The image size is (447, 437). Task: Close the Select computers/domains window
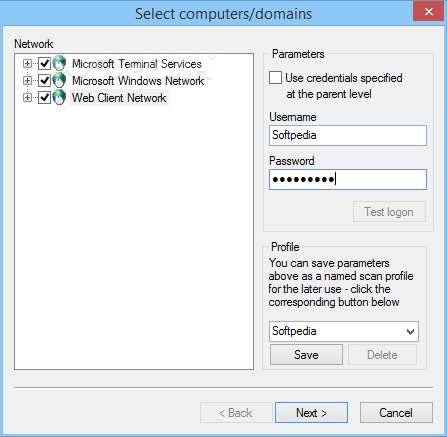[x=428, y=11]
